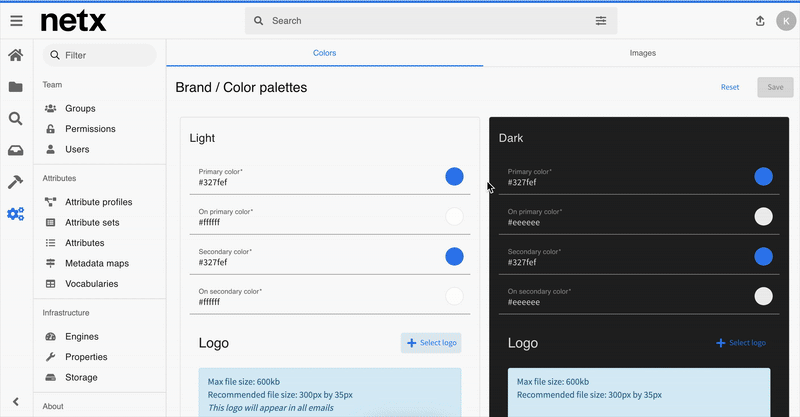Viewport: 800px width, 417px height.
Task: Click the upload icon in header
Action: [759, 21]
